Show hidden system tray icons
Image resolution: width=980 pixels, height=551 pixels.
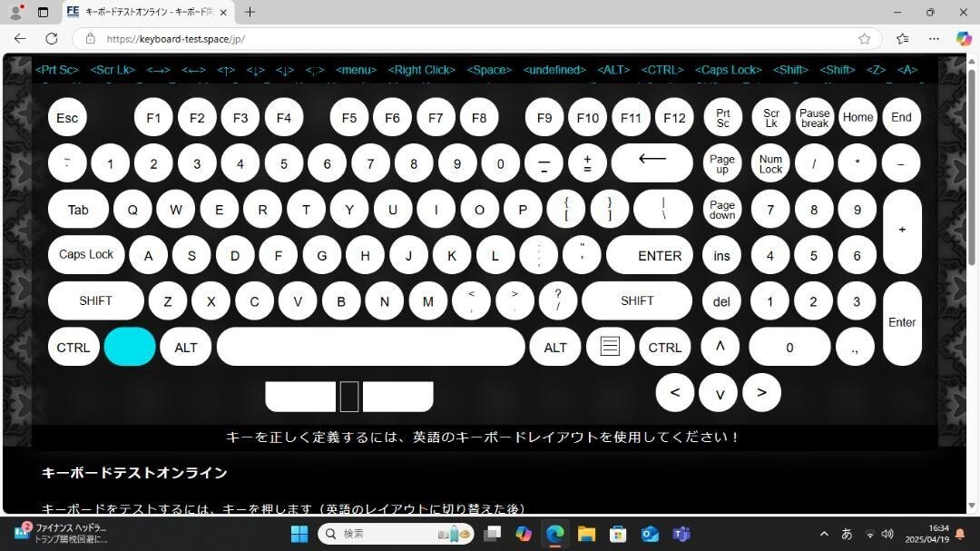(x=824, y=534)
